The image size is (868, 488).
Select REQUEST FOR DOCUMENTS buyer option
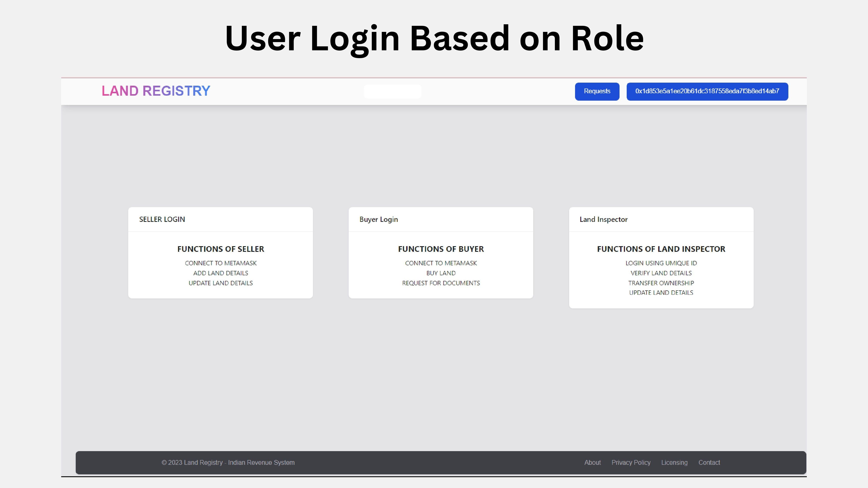click(441, 282)
